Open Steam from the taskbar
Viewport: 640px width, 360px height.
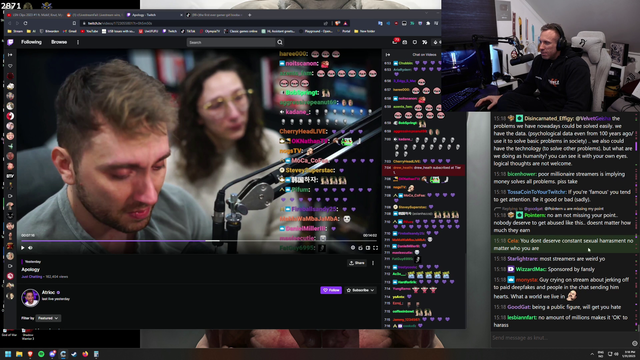[74, 354]
